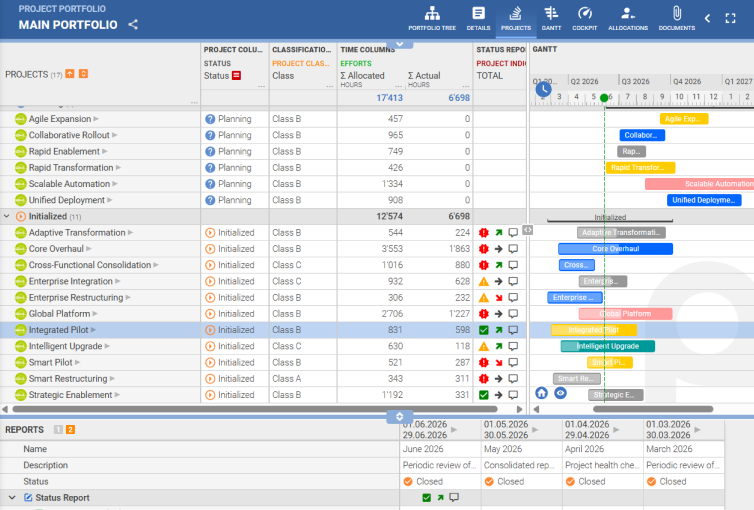Click the red indicator for Global Platform

[x=484, y=314]
